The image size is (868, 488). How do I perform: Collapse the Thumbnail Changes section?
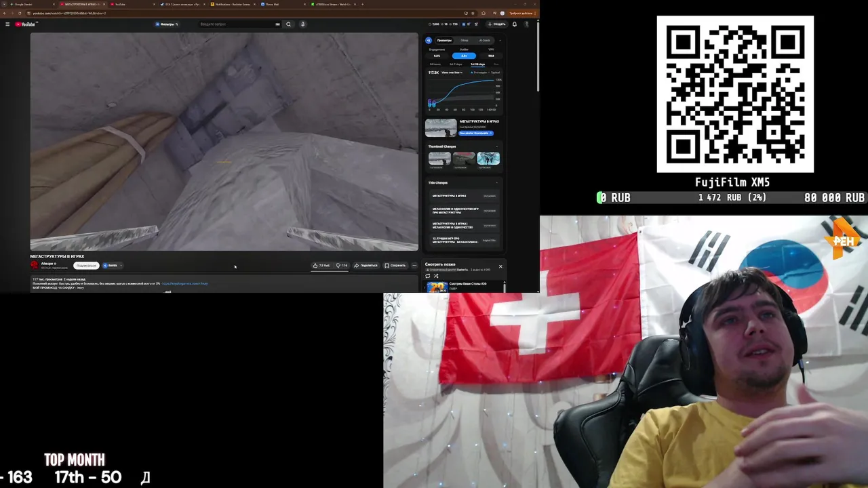(496, 146)
